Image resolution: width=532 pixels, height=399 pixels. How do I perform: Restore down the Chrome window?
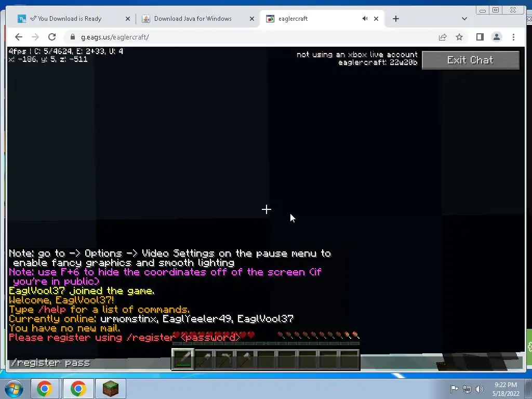[x=495, y=10]
